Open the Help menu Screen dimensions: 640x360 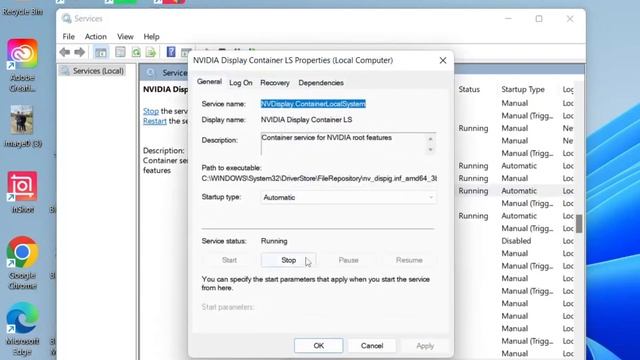[x=151, y=36]
